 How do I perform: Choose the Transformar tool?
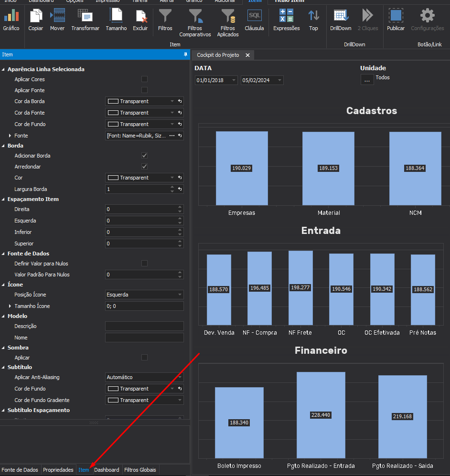pos(86,20)
